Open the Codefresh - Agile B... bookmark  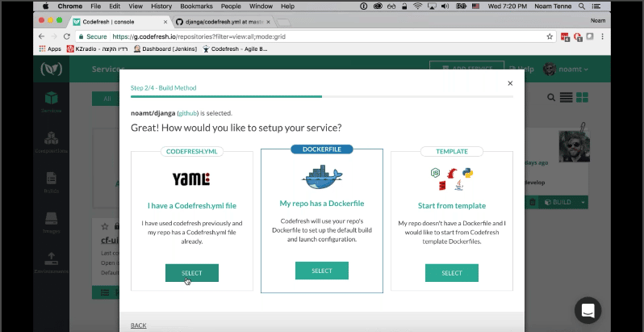[235, 49]
